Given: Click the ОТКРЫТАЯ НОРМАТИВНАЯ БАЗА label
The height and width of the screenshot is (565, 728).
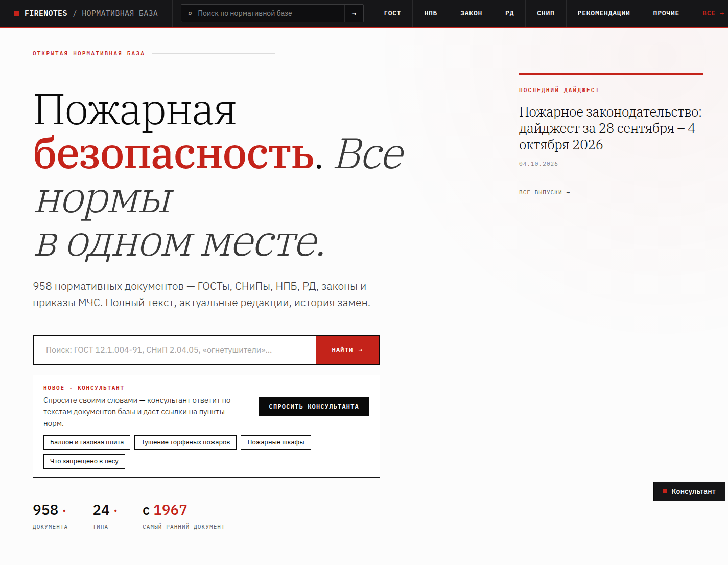Looking at the screenshot, I should click(x=88, y=53).
